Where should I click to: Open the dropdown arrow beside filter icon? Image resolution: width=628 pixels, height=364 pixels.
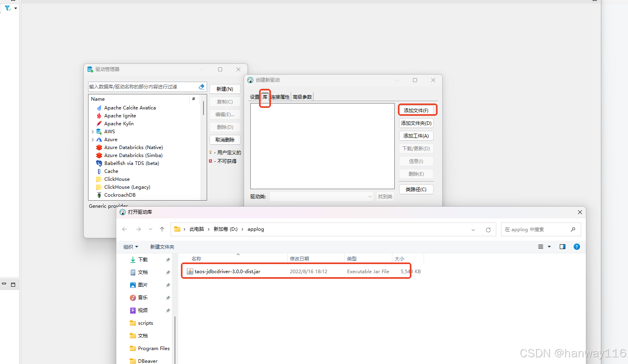pyautogui.click(x=15, y=8)
